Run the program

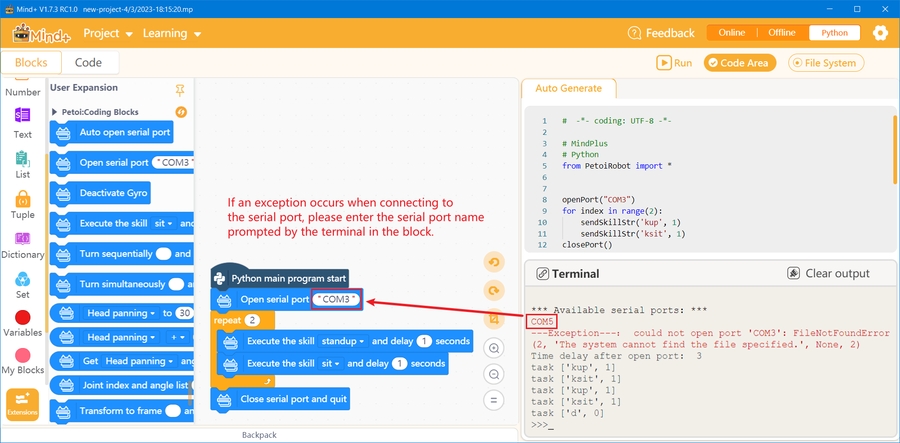pos(674,63)
